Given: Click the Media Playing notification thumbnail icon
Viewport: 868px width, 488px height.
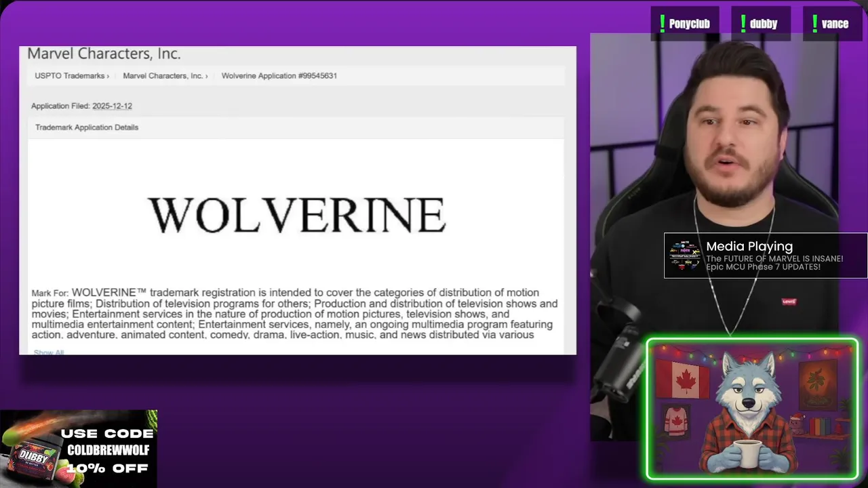Looking at the screenshot, I should click(x=684, y=256).
